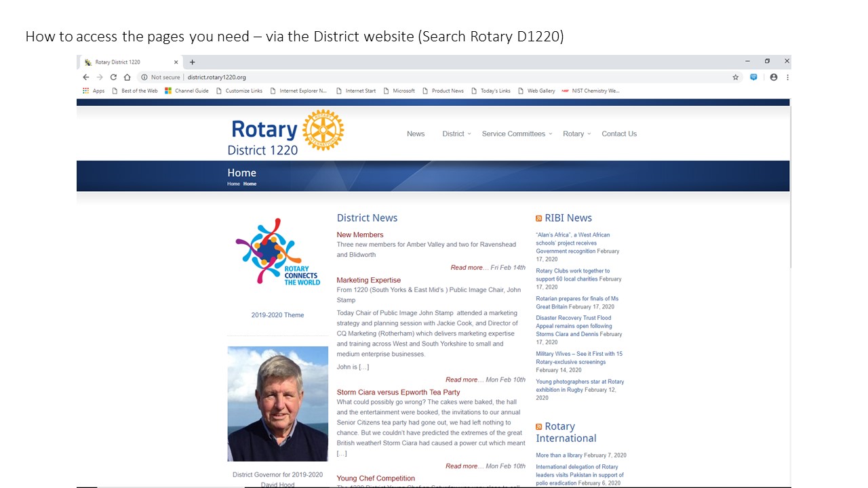Expand the District dropdown menu
868x488 pixels.
point(456,134)
